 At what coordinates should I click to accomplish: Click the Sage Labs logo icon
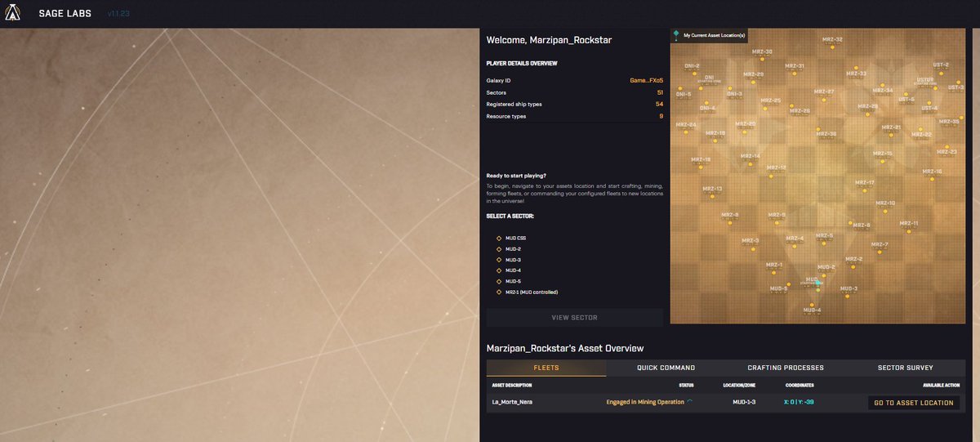pyautogui.click(x=12, y=13)
